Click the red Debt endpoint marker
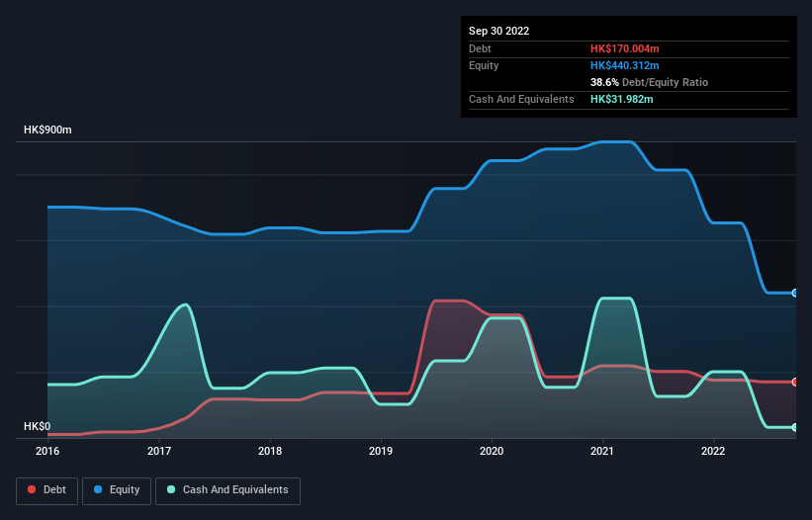812x520 pixels. coord(795,382)
